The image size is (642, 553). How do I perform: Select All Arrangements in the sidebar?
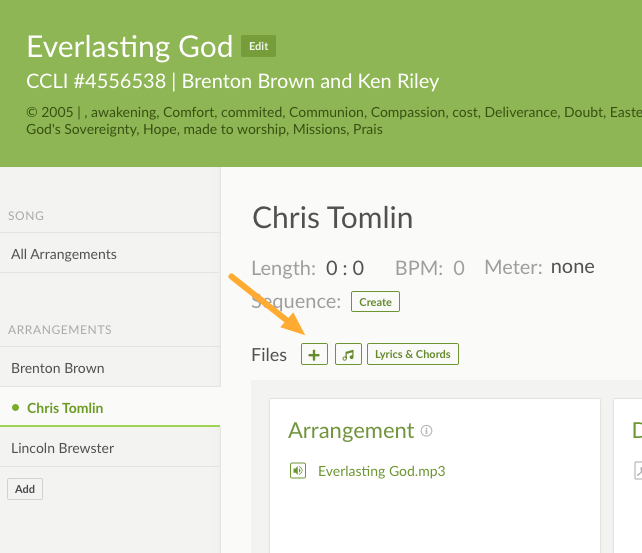110,254
